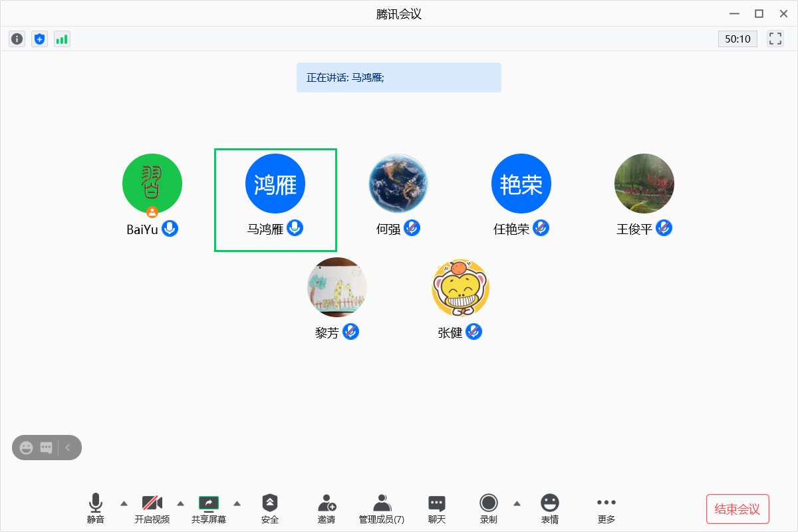Image resolution: width=798 pixels, height=532 pixels.
Task: Open Manage Members (管理成员) panel
Action: [381, 509]
